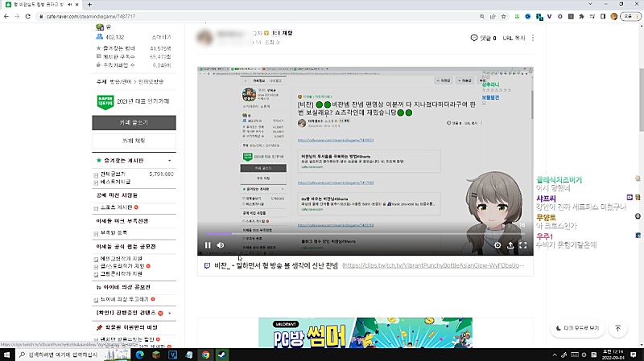Open video settings gear in the player
644x361 pixels.
tap(497, 245)
